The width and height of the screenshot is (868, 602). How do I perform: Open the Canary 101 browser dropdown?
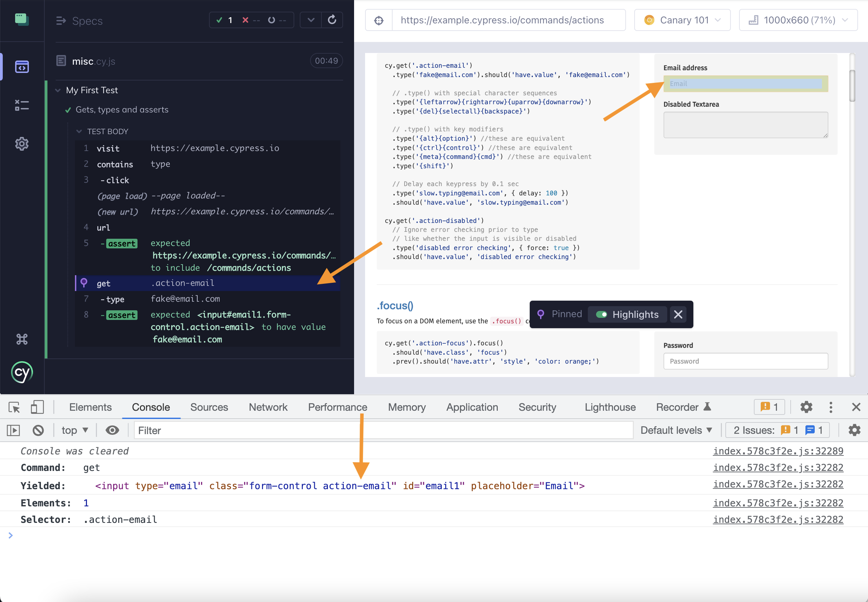point(682,20)
